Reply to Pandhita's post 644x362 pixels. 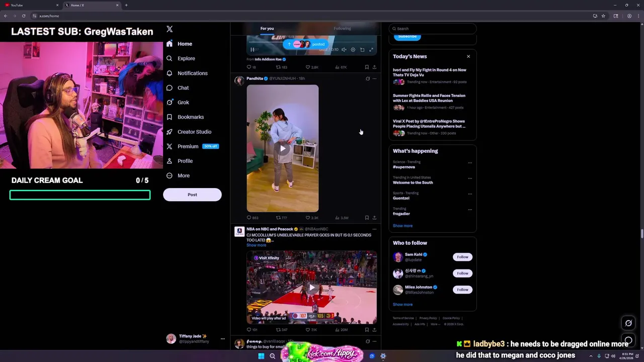click(x=252, y=218)
